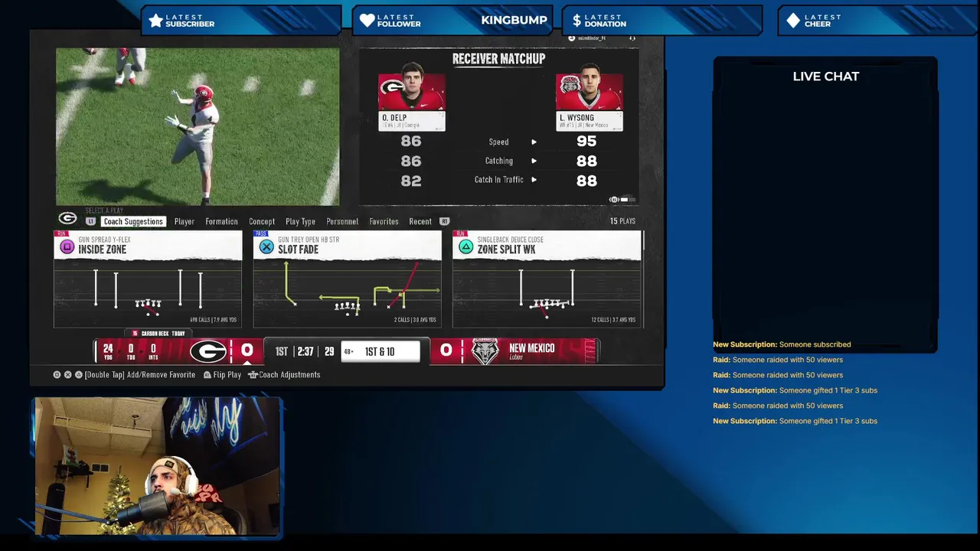The width and height of the screenshot is (980, 551).
Task: Click the Georgia logo on O. Delp's card
Action: click(393, 87)
